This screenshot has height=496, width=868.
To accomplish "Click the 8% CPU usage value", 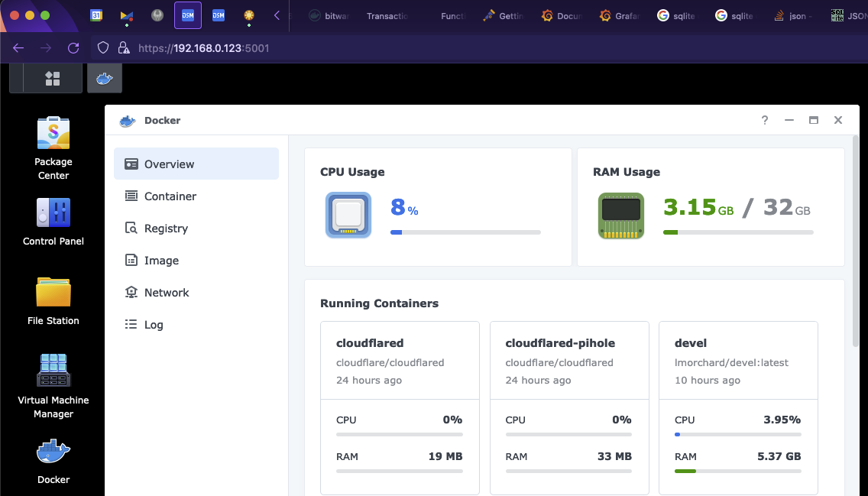I will pos(404,208).
